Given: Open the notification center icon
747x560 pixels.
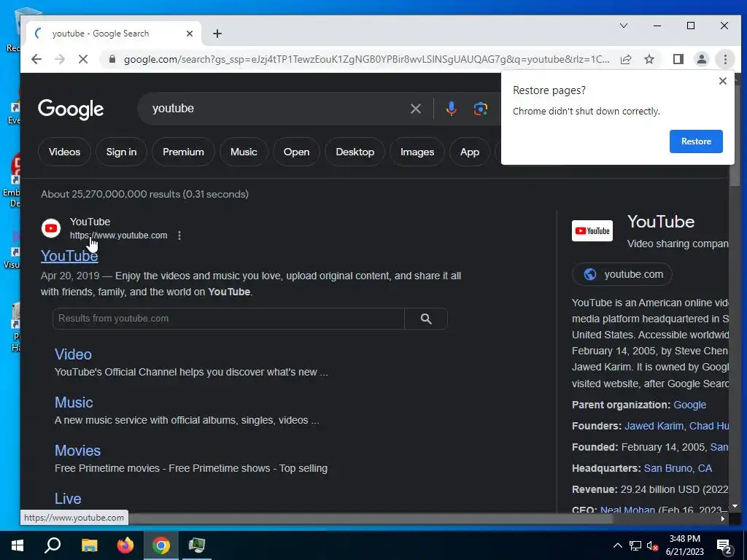Looking at the screenshot, I should coord(724,547).
